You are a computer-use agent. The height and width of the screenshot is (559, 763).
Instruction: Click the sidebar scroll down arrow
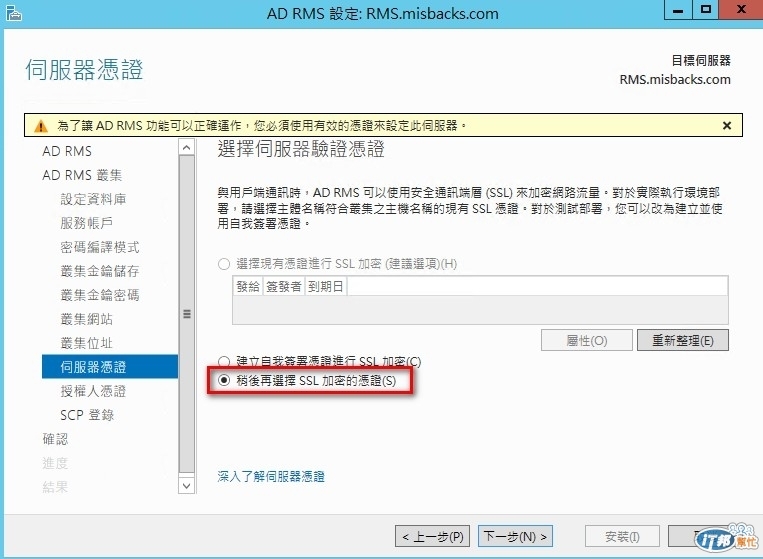point(187,486)
